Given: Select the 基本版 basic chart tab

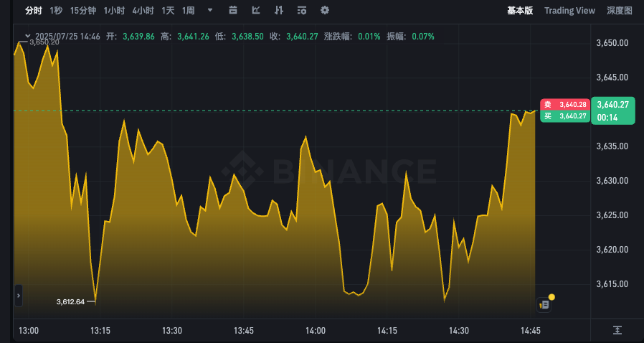Looking at the screenshot, I should pyautogui.click(x=520, y=11).
